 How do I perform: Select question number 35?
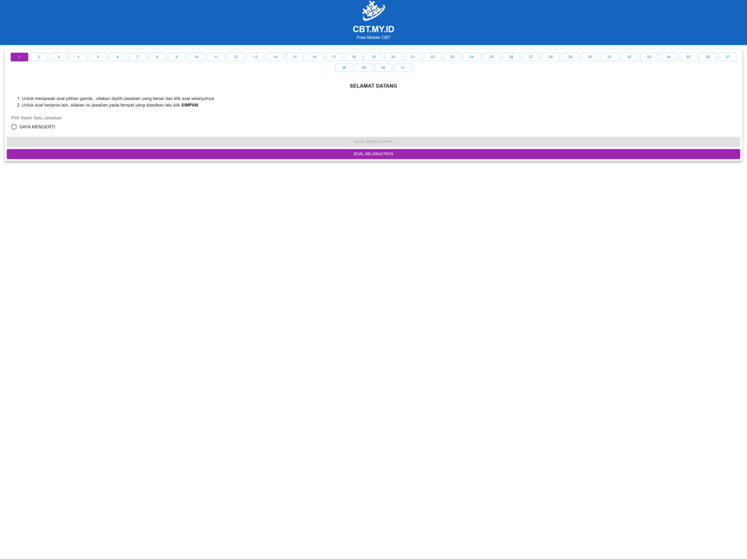coord(688,57)
